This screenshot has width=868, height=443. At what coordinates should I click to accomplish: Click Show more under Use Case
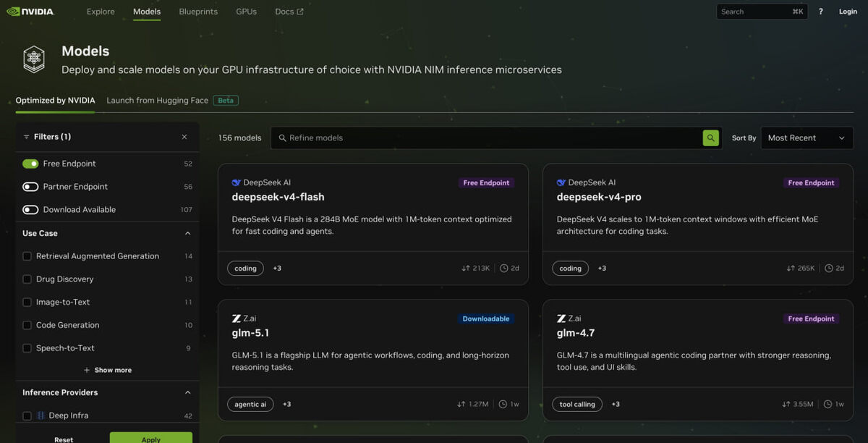pos(108,370)
